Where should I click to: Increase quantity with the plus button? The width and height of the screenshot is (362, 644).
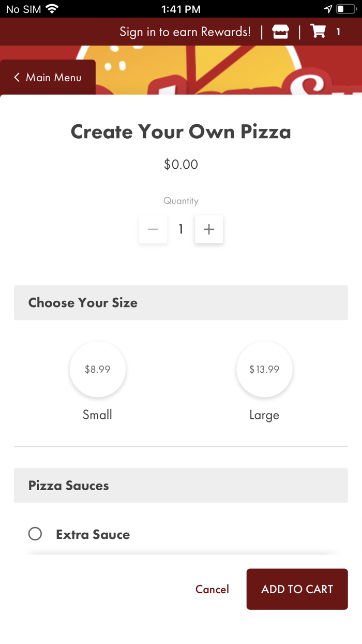[209, 229]
